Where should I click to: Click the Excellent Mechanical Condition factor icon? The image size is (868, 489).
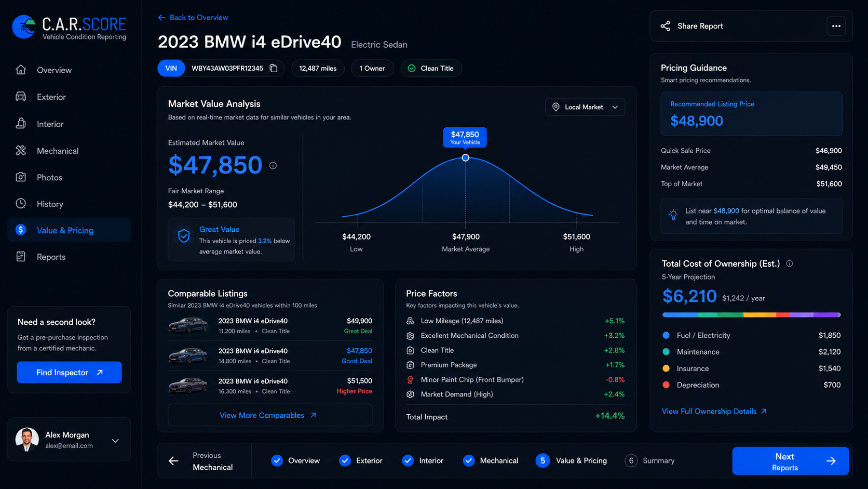point(410,336)
